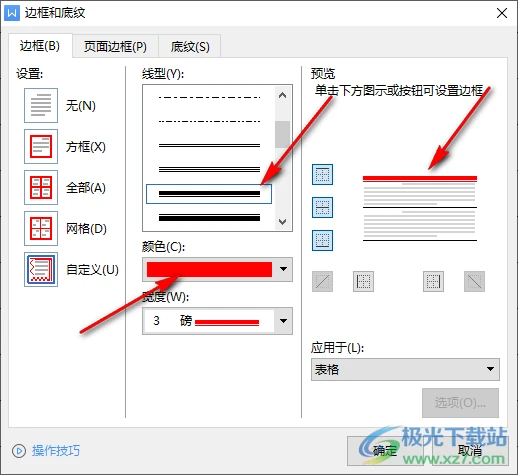Select the thin-thick line style at bottom

coord(209,218)
